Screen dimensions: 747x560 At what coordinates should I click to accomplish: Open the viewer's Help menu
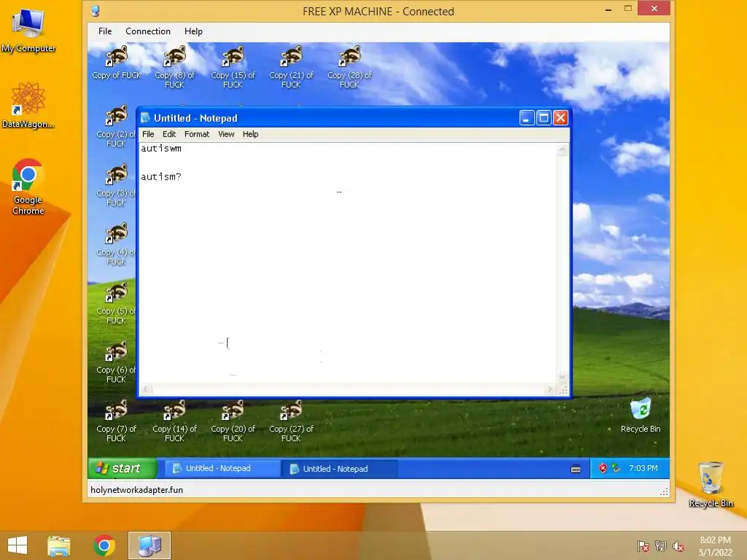[x=193, y=31]
